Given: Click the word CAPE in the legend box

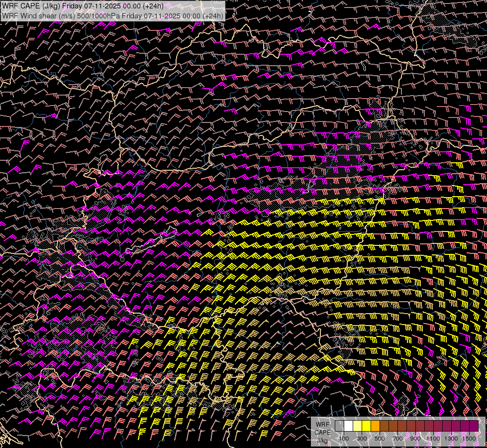Looking at the screenshot, I should coord(322,432).
